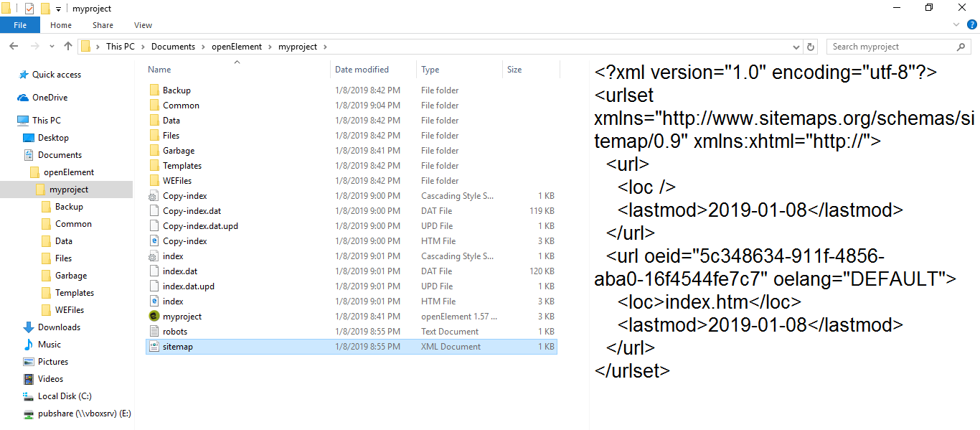Click the search magnifier icon
Image resolution: width=980 pixels, height=430 pixels.
[x=961, y=47]
